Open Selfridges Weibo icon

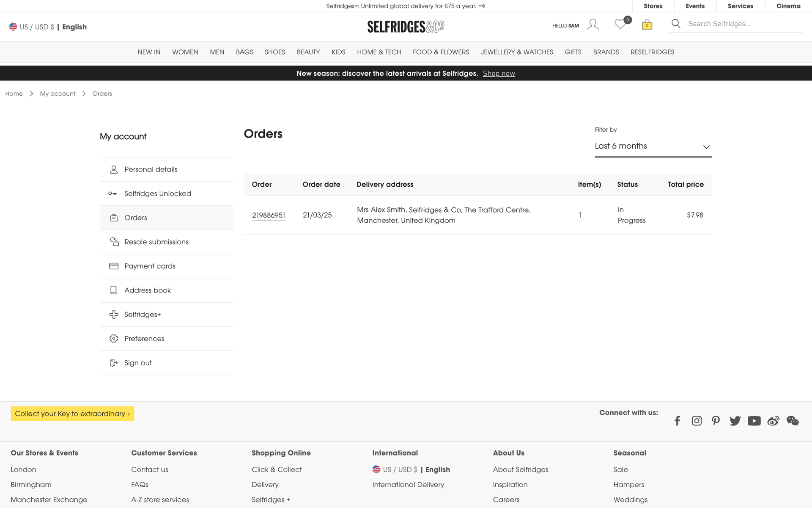click(x=774, y=420)
